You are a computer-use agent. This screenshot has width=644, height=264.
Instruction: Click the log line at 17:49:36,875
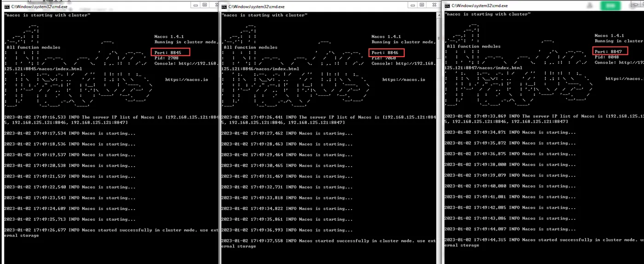point(510,154)
